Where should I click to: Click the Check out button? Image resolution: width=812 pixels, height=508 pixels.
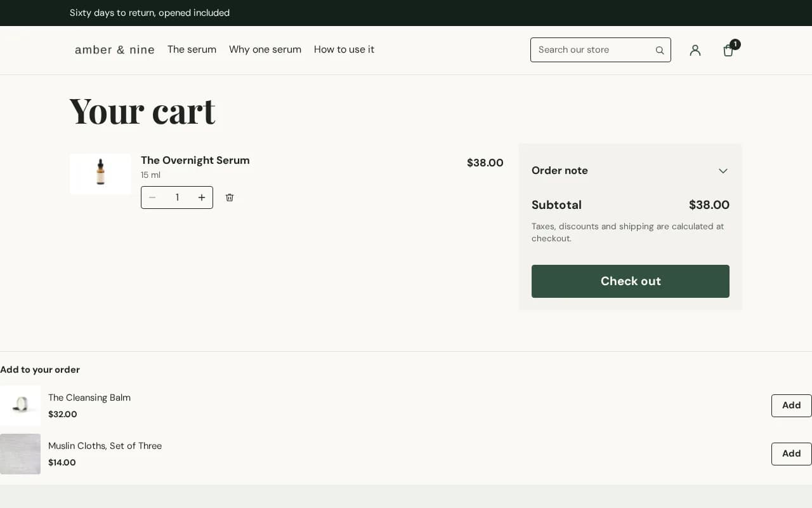coord(631,281)
